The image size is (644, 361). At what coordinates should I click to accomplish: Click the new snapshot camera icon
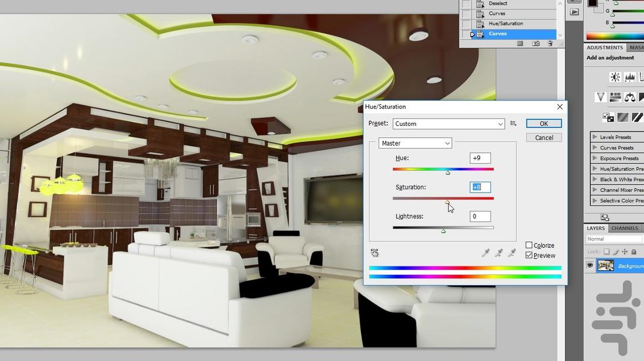point(536,43)
